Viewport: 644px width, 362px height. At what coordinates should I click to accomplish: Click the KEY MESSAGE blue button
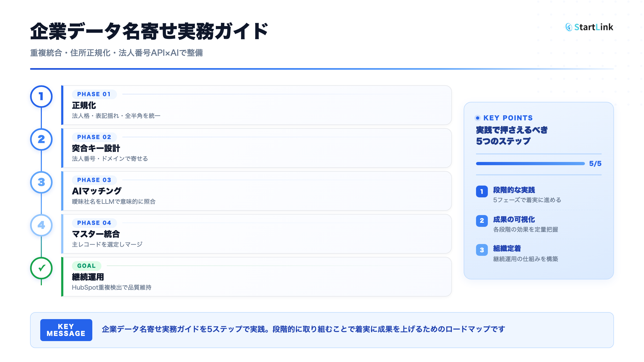[x=66, y=330]
